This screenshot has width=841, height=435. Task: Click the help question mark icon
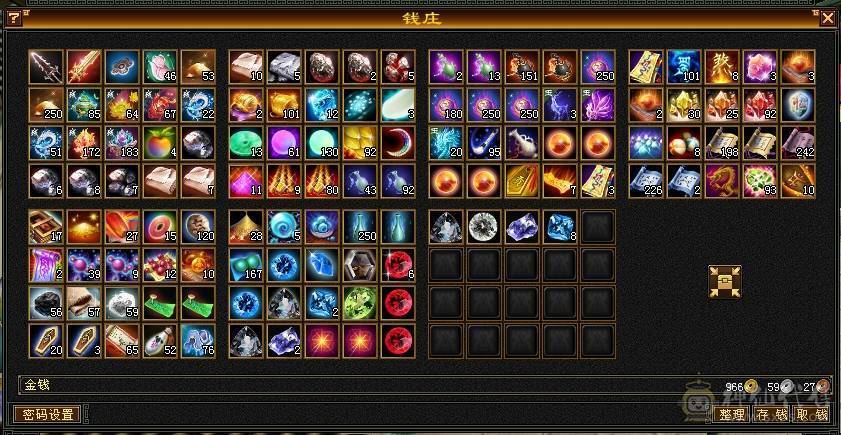[13, 19]
